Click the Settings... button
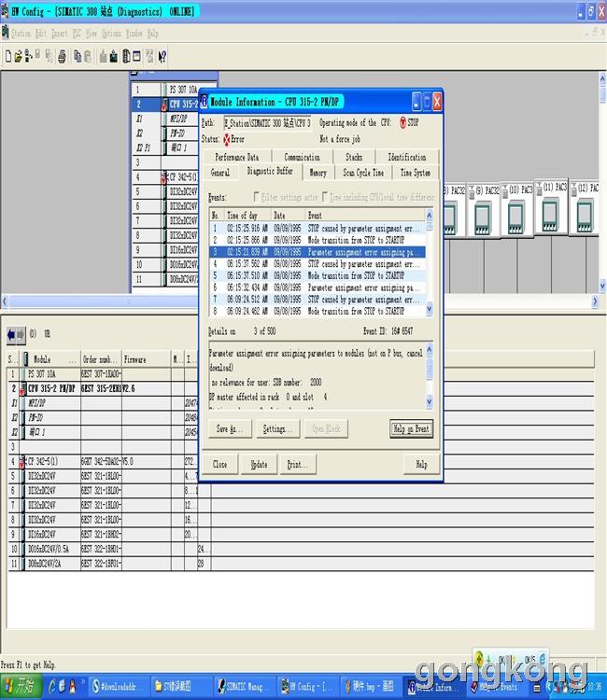 pos(277,429)
